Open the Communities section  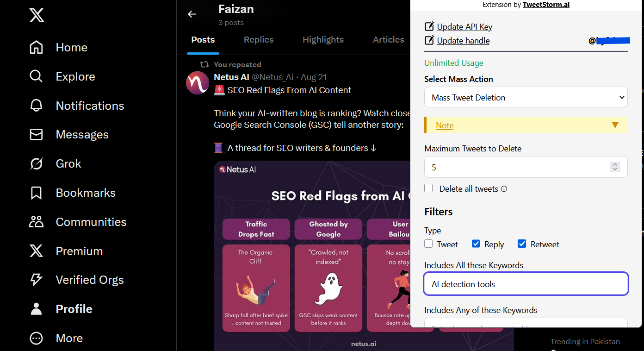[x=91, y=221]
